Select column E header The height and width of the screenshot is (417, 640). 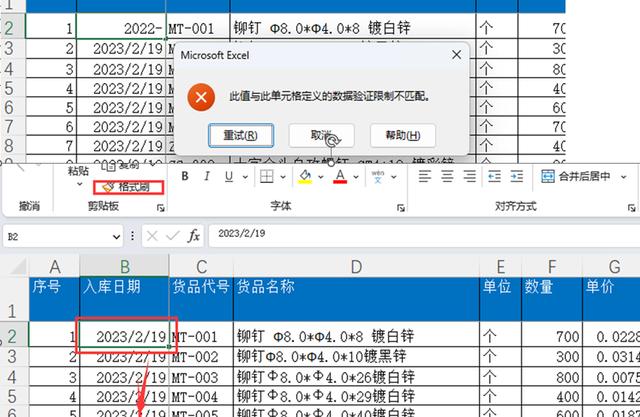pyautogui.click(x=500, y=267)
